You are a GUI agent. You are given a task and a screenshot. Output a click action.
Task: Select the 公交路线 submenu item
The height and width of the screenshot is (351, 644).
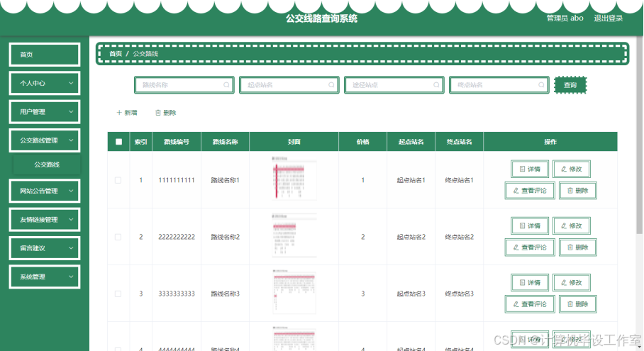47,165
